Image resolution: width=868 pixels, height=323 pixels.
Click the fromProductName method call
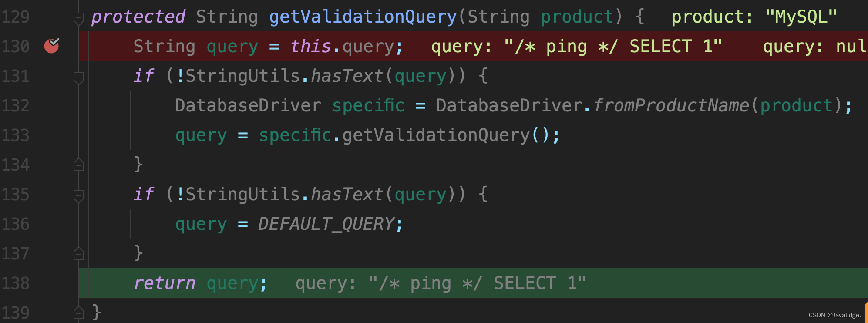click(x=672, y=105)
